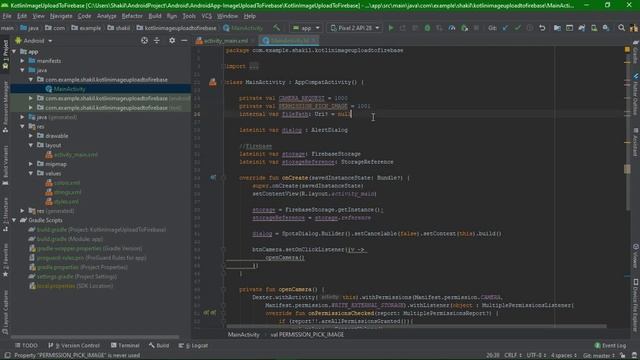The height and width of the screenshot is (360, 640).
Task: Click the MainActivity breadcrumb in navigation bar
Action: tap(243, 28)
